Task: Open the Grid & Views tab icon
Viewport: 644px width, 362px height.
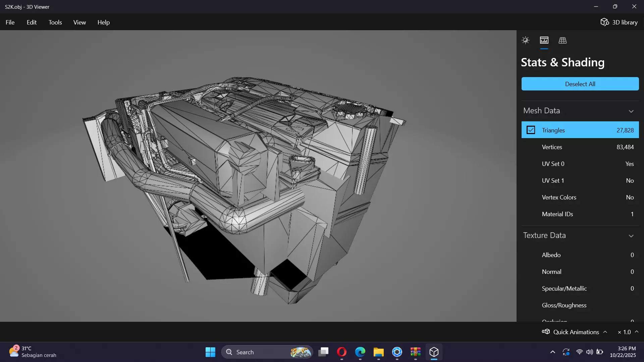Action: point(562,40)
